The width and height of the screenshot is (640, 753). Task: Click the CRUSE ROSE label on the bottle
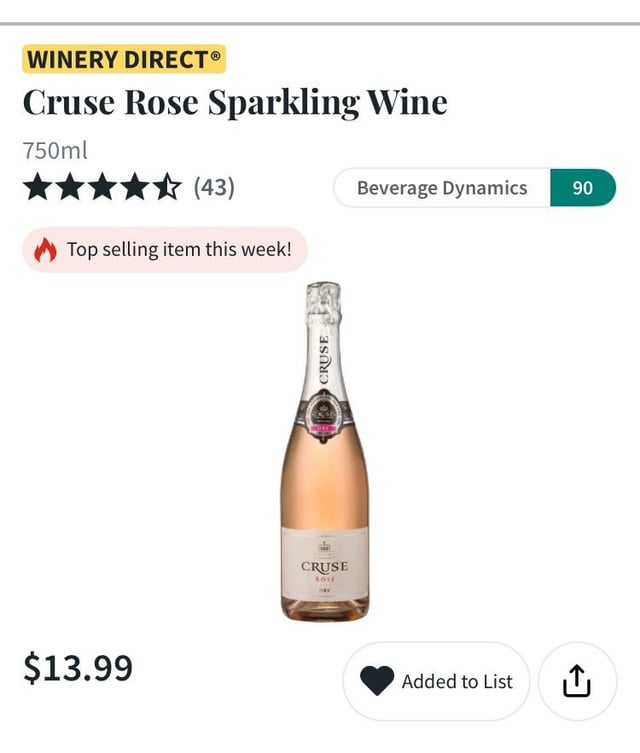[x=324, y=568]
